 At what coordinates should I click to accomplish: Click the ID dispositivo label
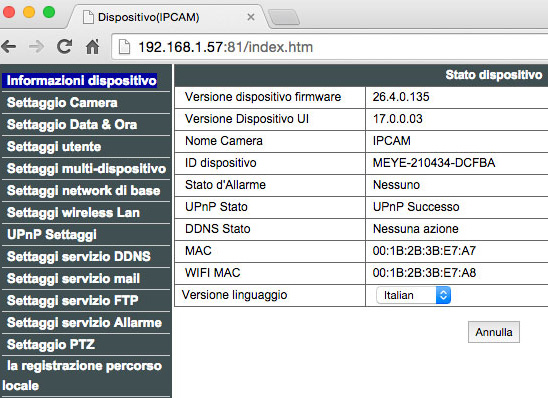[x=221, y=163]
